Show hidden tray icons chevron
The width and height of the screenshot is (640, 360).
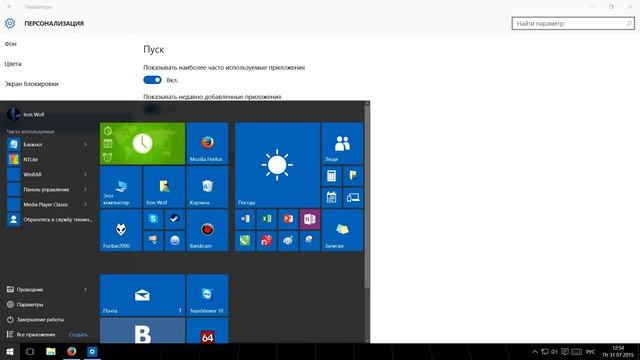tap(534, 351)
